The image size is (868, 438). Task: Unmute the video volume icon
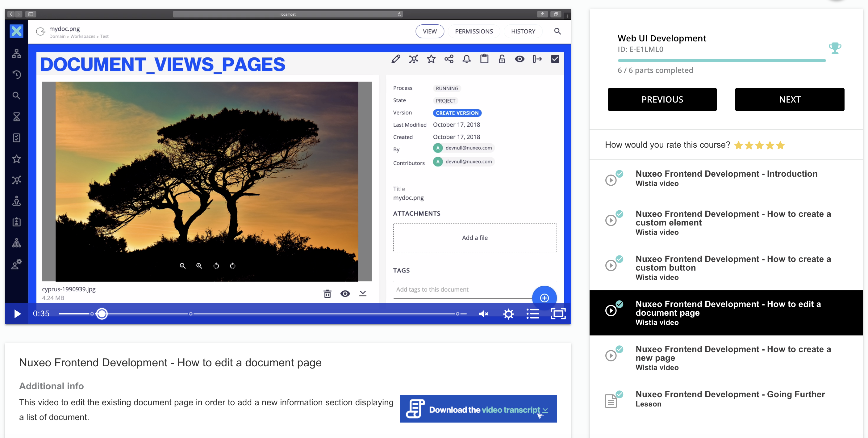pyautogui.click(x=483, y=314)
